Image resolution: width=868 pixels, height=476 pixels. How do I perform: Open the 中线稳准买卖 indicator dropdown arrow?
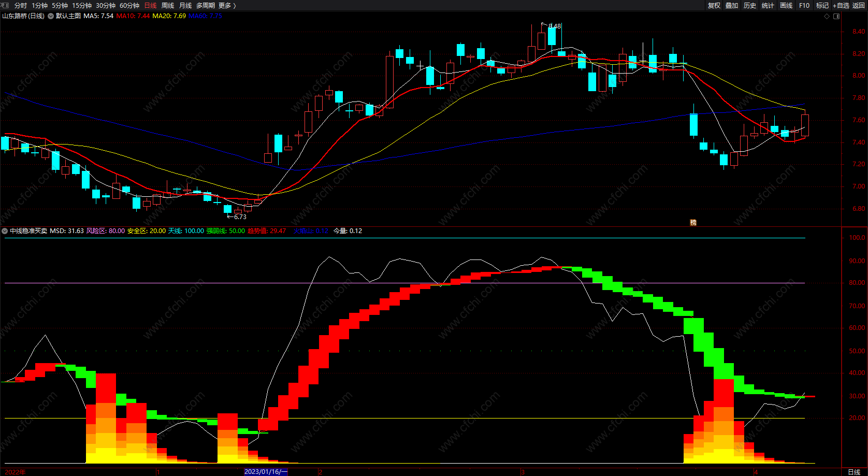point(5,231)
